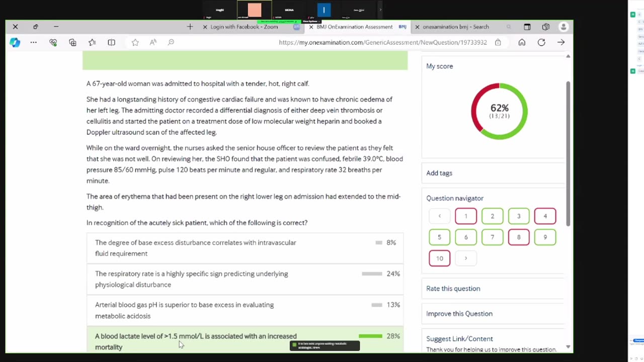The image size is (644, 362).
Task: Click the scrollbar down arrow
Action: [x=568, y=346]
